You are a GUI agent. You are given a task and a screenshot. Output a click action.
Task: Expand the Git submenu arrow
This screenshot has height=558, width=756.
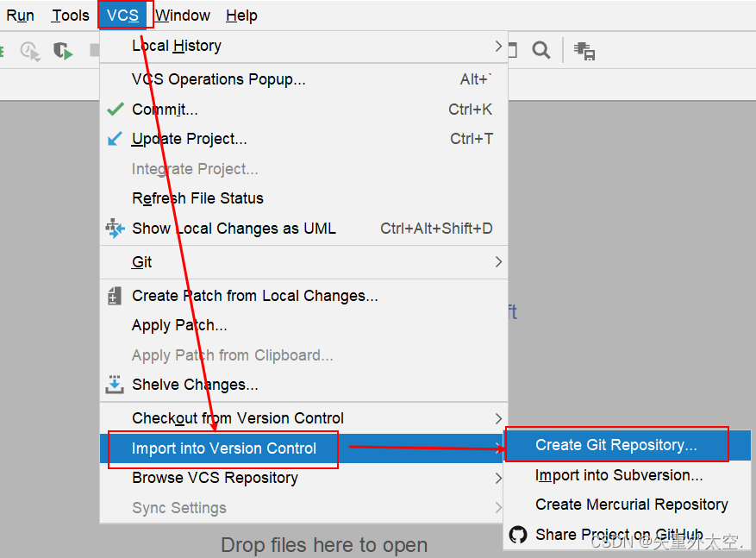[498, 262]
